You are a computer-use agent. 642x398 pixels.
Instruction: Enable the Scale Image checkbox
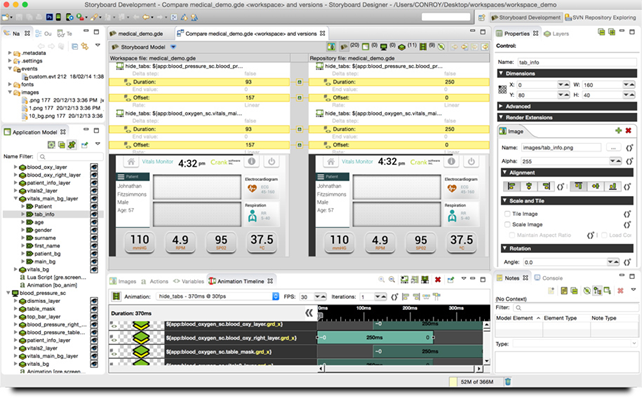click(507, 224)
